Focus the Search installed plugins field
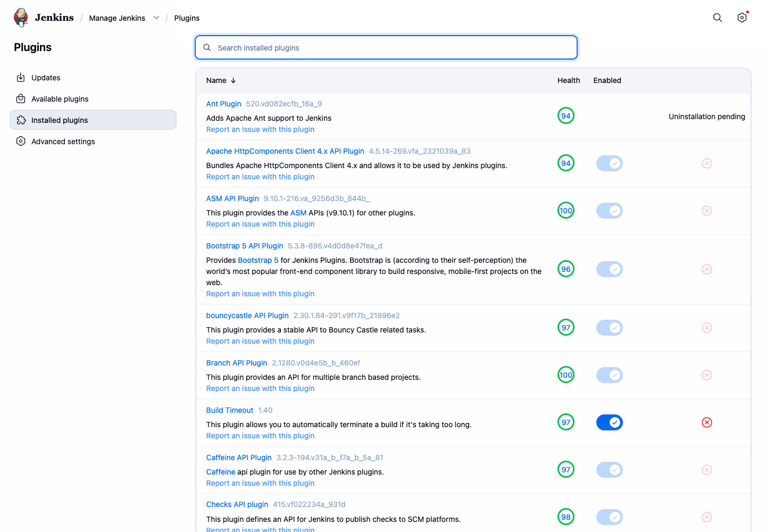 click(386, 47)
